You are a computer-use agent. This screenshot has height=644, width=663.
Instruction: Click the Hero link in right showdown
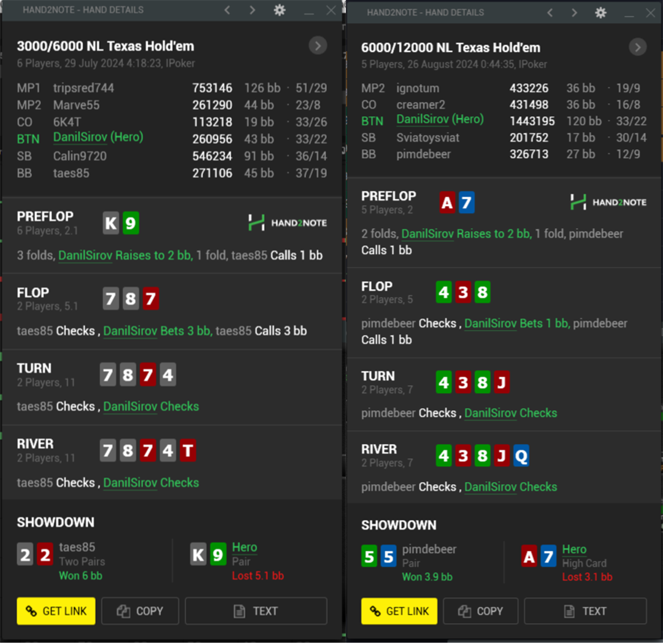(574, 550)
